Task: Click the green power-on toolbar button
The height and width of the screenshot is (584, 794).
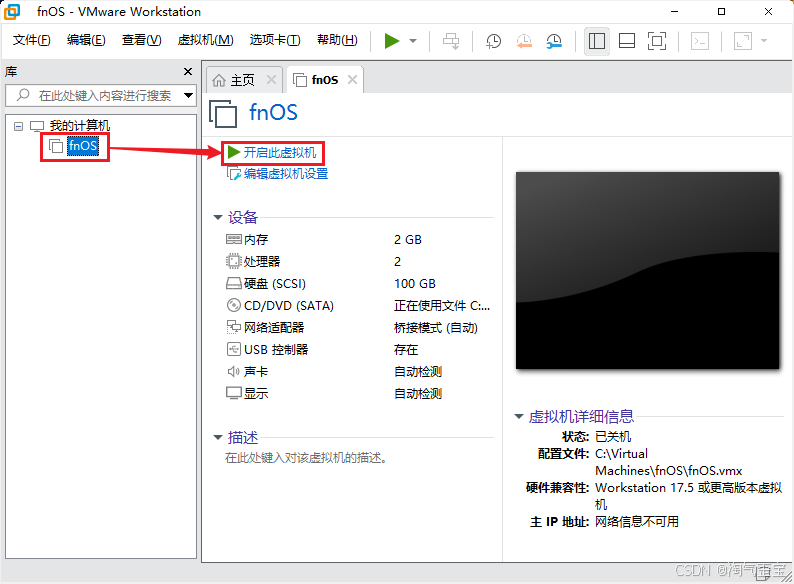Action: [x=391, y=41]
